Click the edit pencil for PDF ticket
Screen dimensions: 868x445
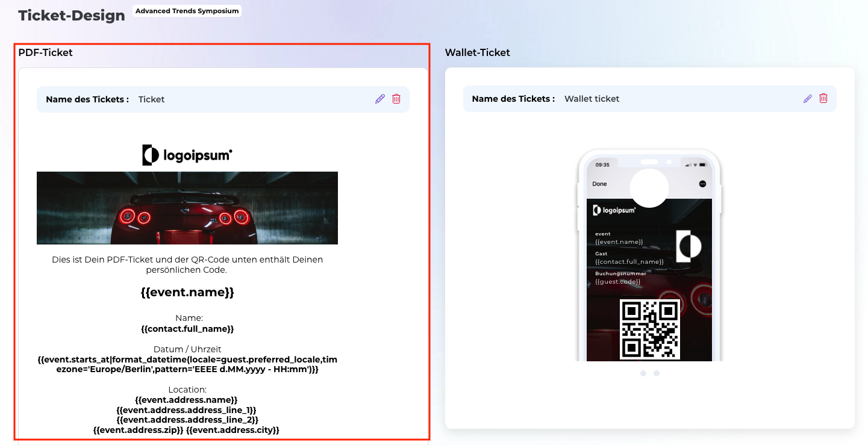(x=379, y=99)
